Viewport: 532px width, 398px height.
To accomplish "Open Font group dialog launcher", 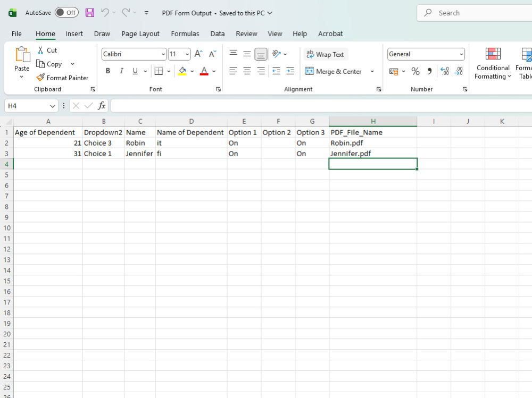I will pyautogui.click(x=218, y=89).
